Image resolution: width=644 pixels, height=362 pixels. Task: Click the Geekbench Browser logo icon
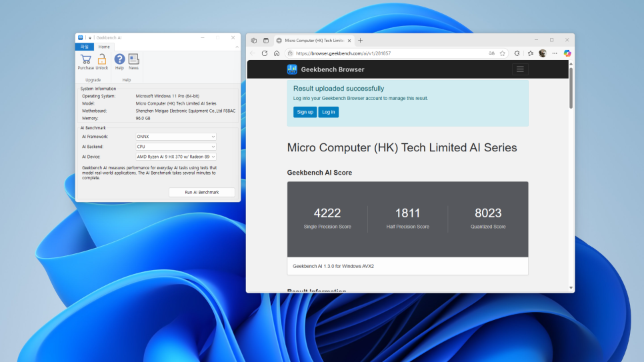292,69
